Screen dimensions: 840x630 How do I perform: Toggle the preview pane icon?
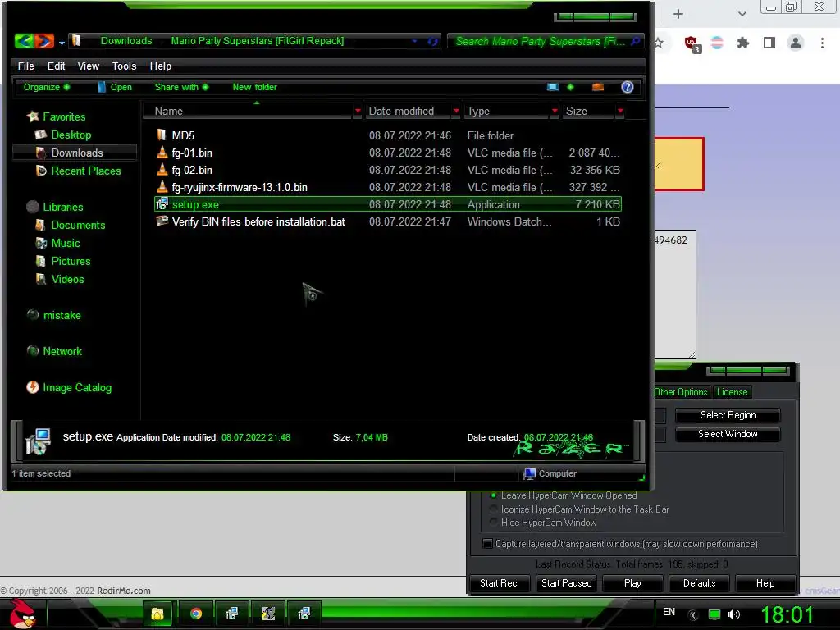click(598, 87)
